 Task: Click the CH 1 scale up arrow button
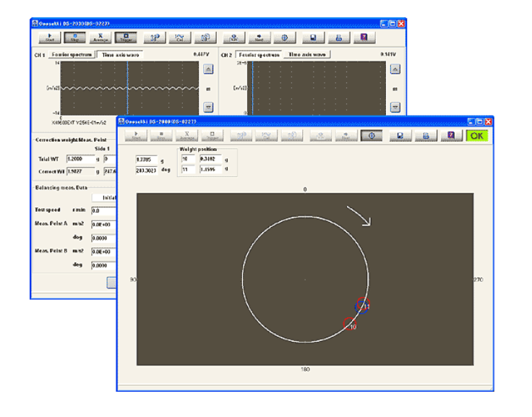tap(207, 69)
